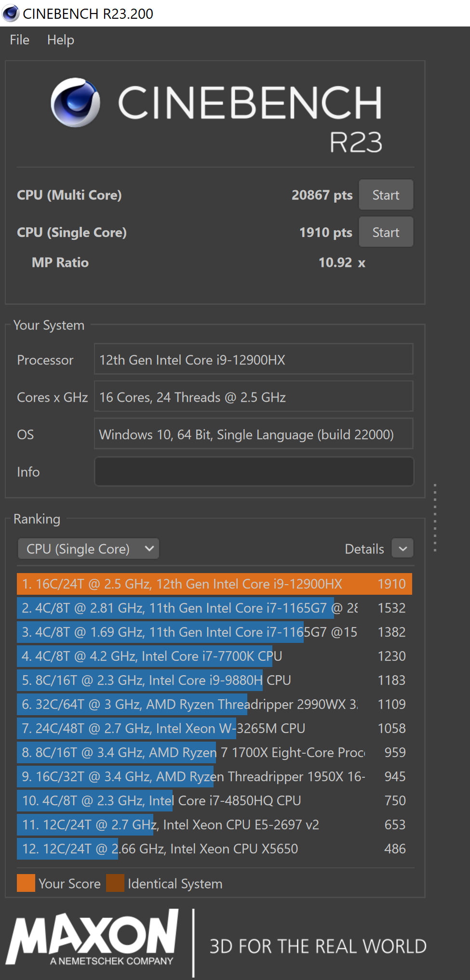470x980 pixels.
Task: Click the 1910 pts single core score
Action: coord(326,233)
